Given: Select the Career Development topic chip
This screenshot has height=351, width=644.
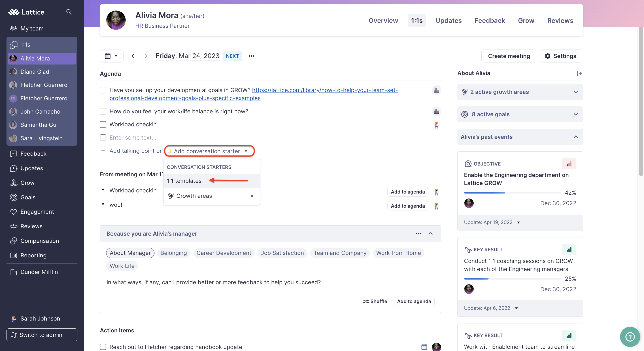Looking at the screenshot, I should click(x=224, y=253).
